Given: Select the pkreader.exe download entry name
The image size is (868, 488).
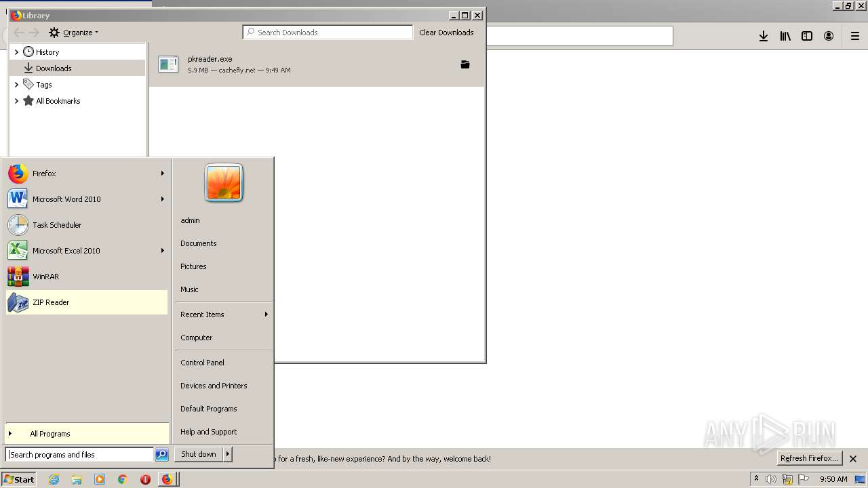Looking at the screenshot, I should point(210,59).
